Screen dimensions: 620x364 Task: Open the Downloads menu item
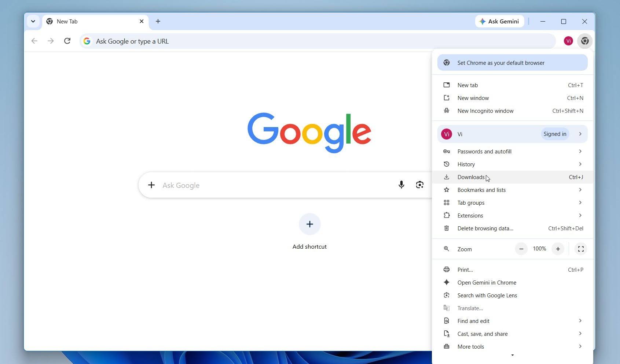pos(512,177)
